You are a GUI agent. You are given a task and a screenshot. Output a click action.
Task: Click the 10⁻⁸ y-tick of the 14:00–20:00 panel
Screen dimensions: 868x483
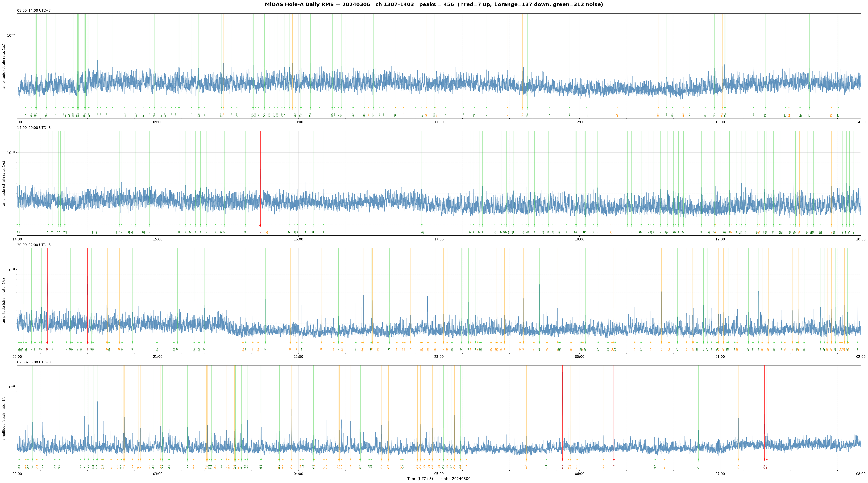[x=11, y=152]
